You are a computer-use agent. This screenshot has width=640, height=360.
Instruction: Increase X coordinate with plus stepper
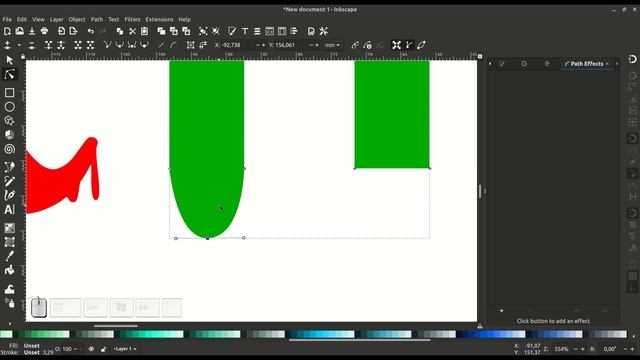(x=263, y=45)
